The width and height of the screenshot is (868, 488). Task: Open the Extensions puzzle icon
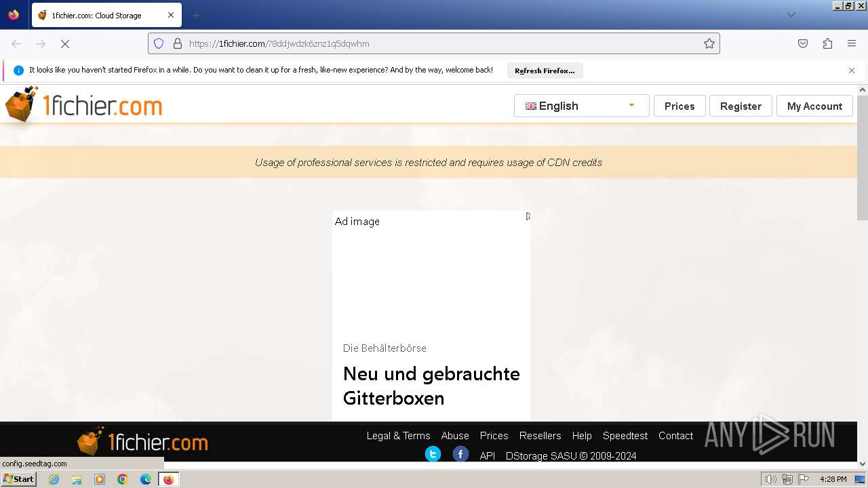click(x=827, y=43)
